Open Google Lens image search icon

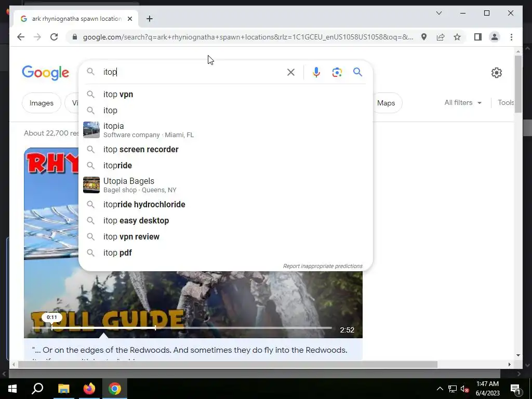pos(337,72)
